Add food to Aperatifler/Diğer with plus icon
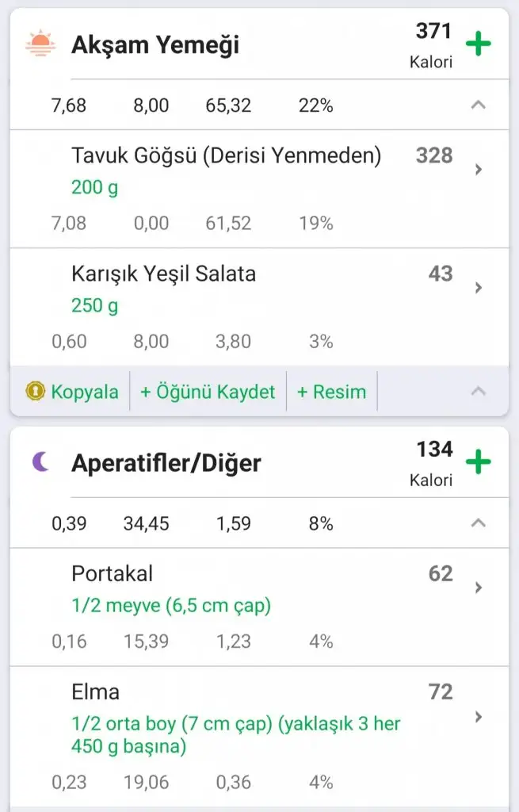The image size is (519, 812). coord(478,462)
